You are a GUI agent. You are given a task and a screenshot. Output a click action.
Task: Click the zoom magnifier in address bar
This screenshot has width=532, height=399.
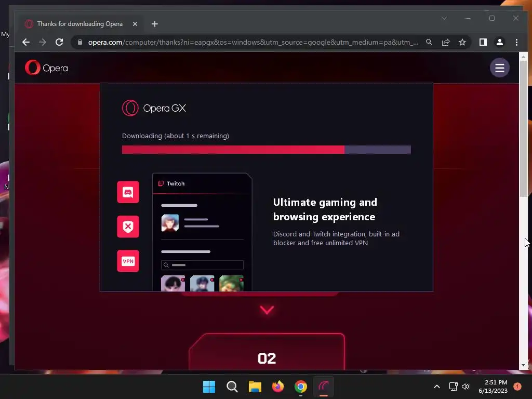pyautogui.click(x=429, y=42)
